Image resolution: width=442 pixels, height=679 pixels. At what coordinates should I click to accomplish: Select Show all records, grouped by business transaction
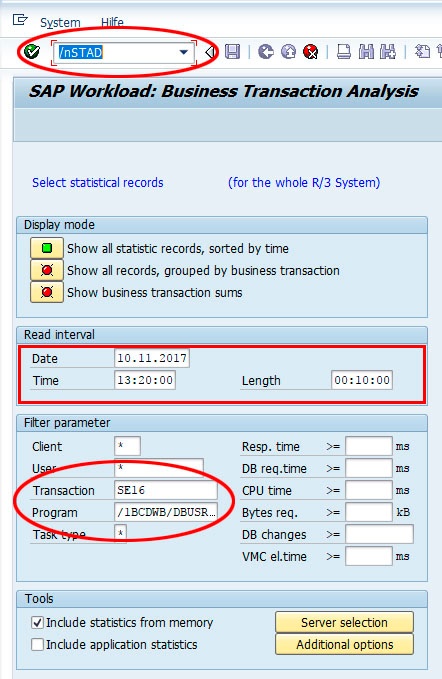47,270
